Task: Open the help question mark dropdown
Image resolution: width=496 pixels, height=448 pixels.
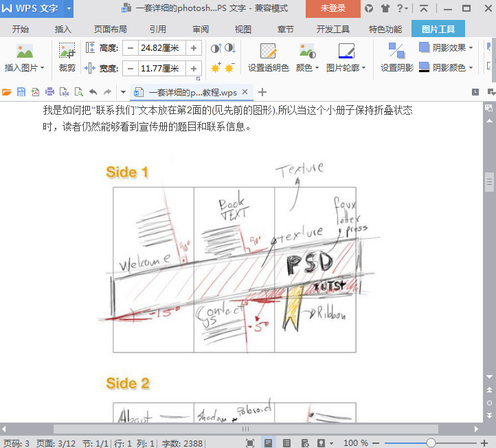Action: coord(402,8)
